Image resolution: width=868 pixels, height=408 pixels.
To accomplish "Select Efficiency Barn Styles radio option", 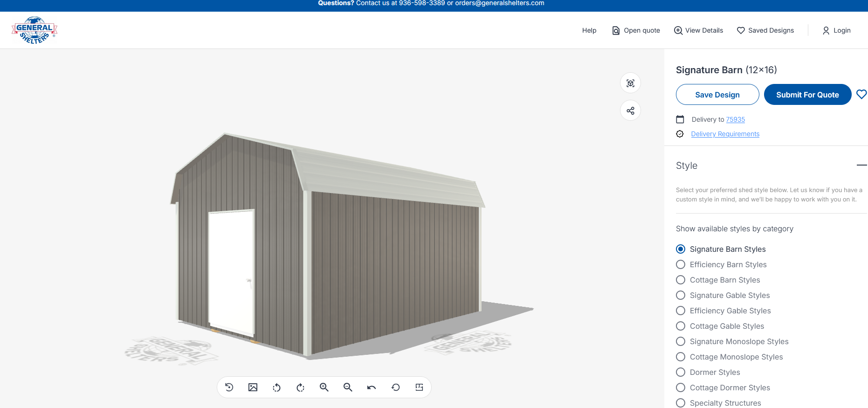I will click(x=681, y=264).
